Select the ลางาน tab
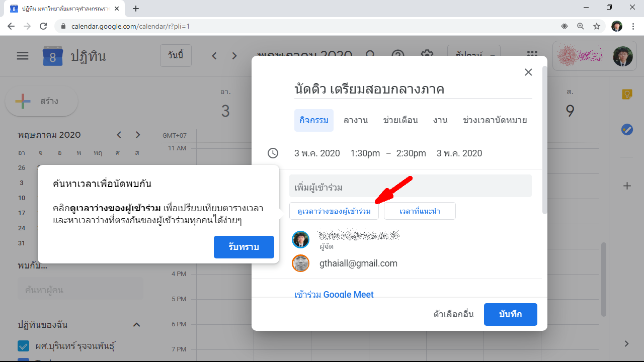644x362 pixels. (x=356, y=120)
